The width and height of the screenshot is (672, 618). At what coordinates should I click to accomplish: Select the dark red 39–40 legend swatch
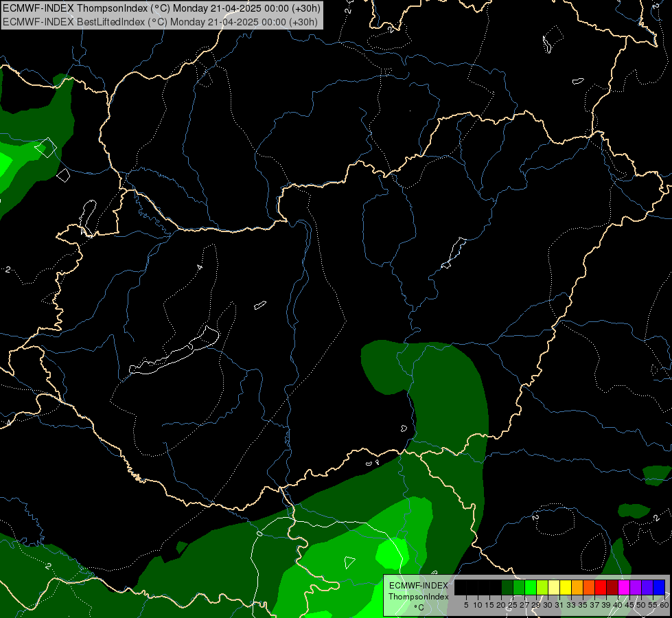coord(612,587)
